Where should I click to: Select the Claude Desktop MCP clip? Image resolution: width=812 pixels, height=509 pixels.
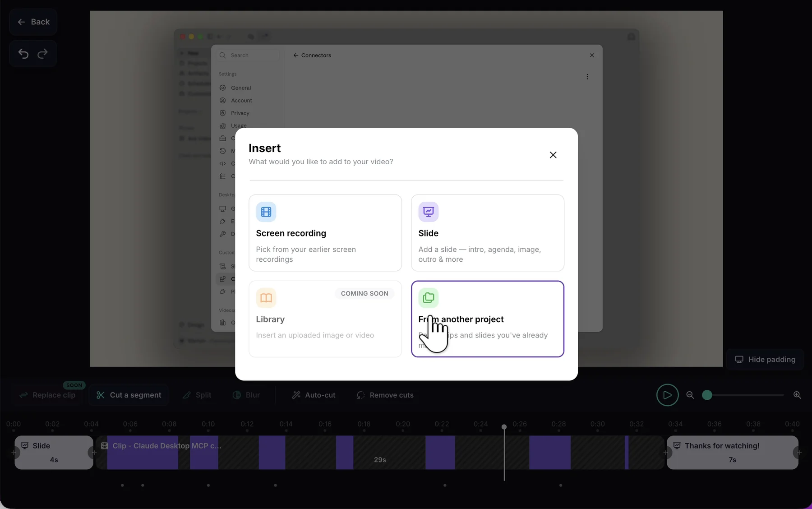point(380,452)
